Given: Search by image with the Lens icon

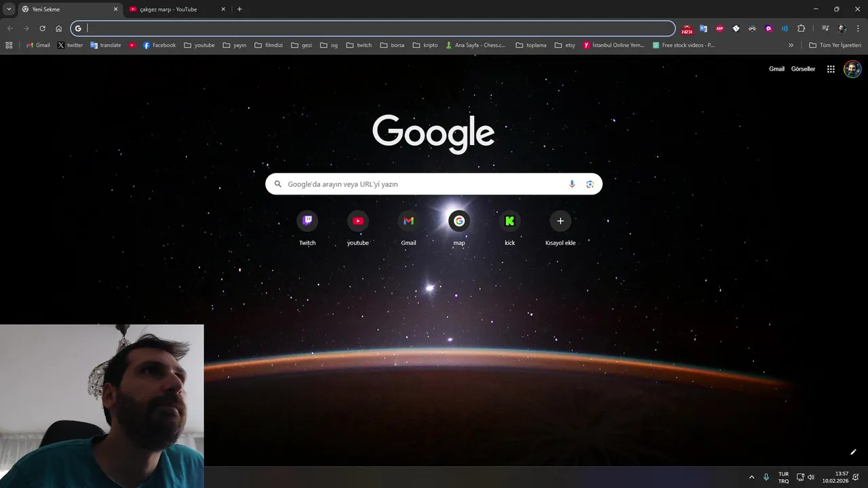Looking at the screenshot, I should (x=590, y=184).
